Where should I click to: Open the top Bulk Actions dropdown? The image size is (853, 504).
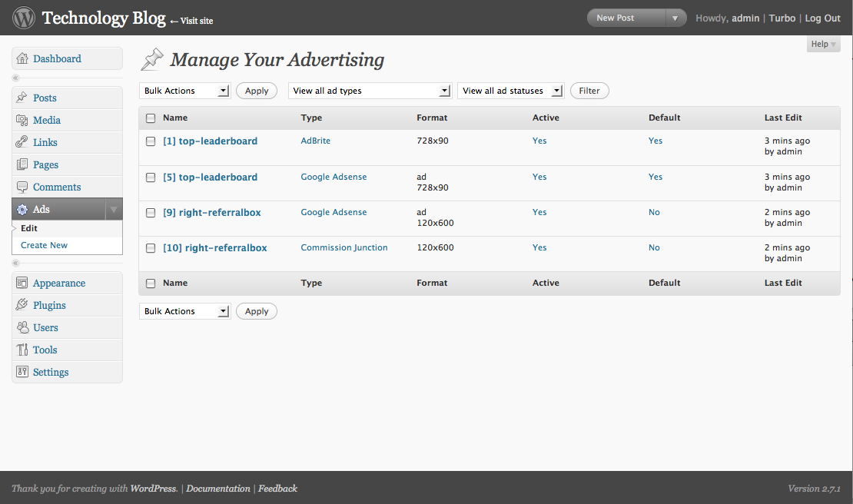point(184,91)
